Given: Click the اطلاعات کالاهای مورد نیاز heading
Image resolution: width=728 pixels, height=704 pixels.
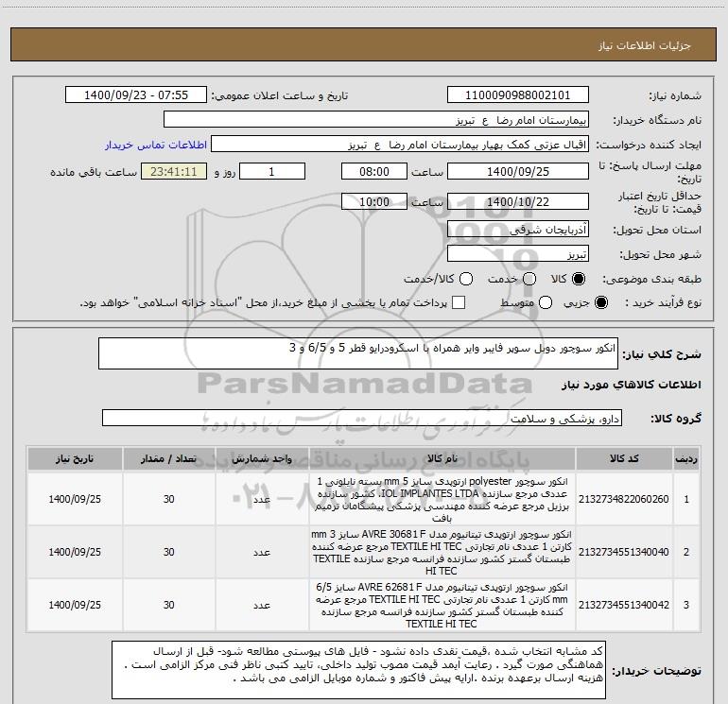Looking at the screenshot, I should [631, 385].
